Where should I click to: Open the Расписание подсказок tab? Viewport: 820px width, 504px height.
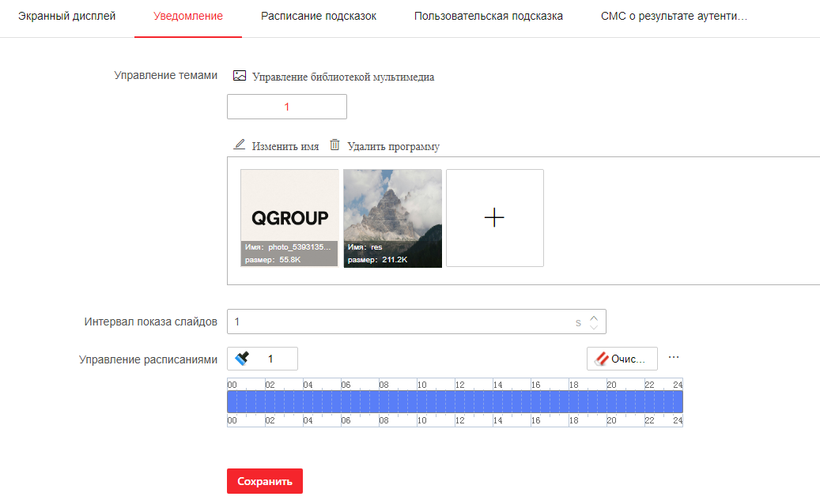[319, 17]
